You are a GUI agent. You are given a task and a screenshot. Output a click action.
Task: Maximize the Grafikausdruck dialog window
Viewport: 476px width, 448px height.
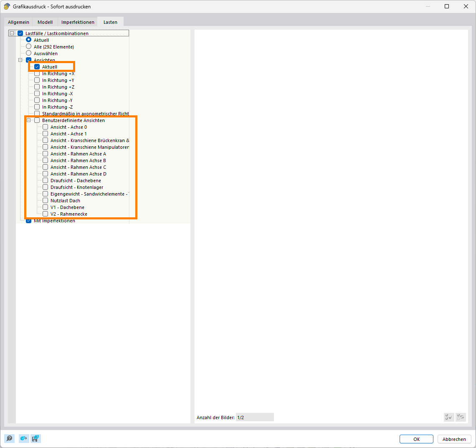tap(447, 7)
